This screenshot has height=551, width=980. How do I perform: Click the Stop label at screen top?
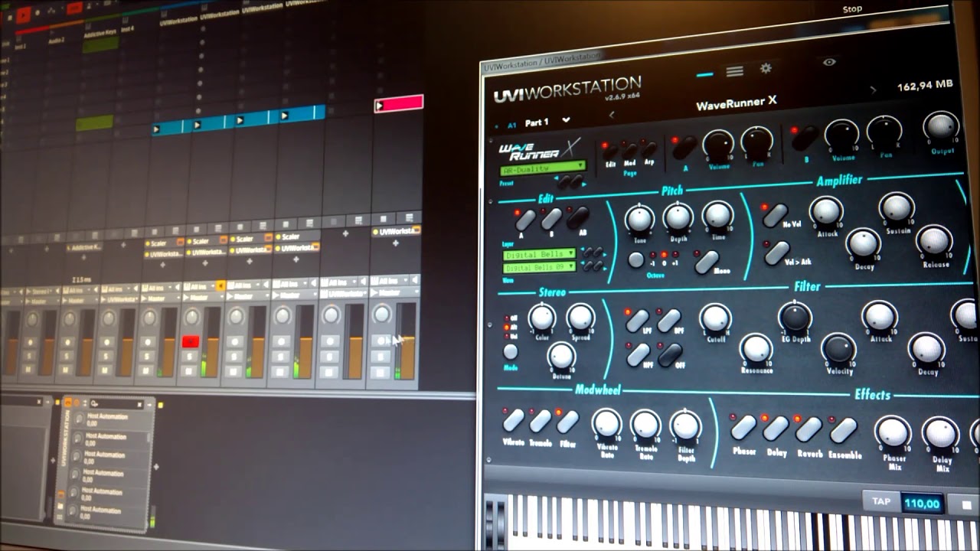(x=851, y=9)
